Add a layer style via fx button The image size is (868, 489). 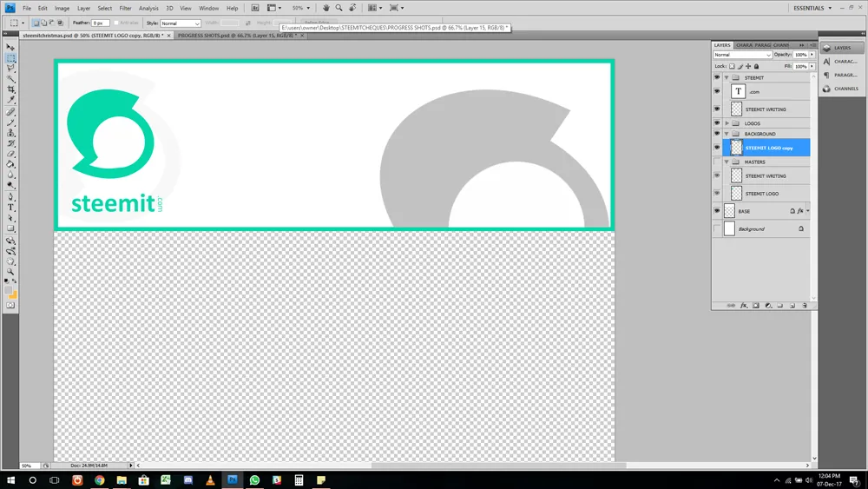(744, 306)
